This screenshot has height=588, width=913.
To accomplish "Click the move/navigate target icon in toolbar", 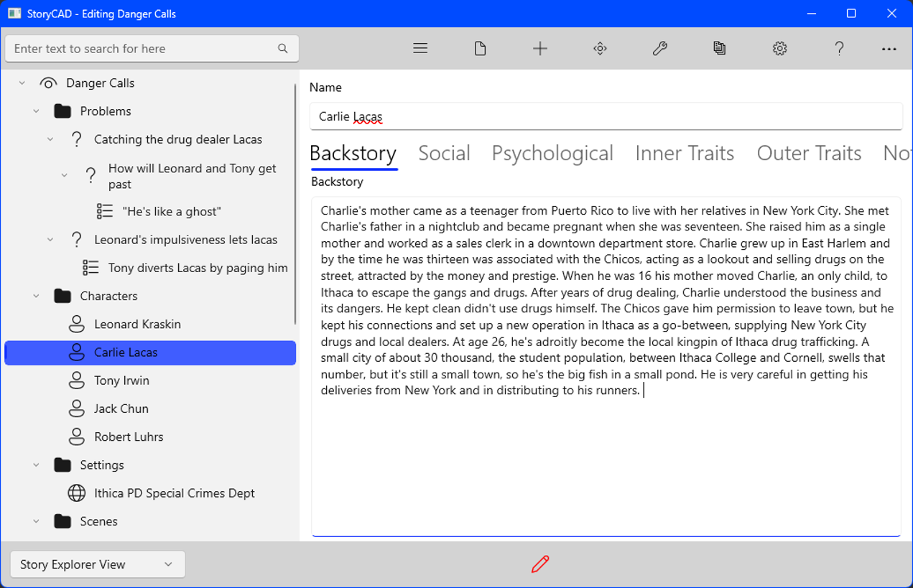I will 601,48.
